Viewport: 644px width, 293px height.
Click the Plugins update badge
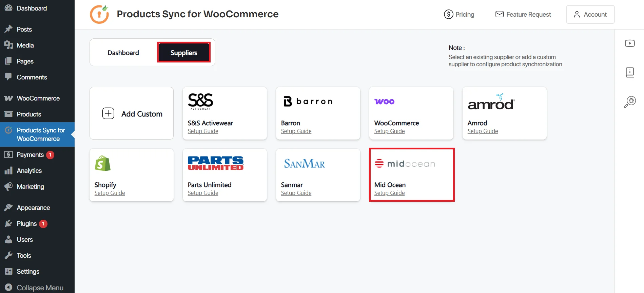click(x=43, y=223)
